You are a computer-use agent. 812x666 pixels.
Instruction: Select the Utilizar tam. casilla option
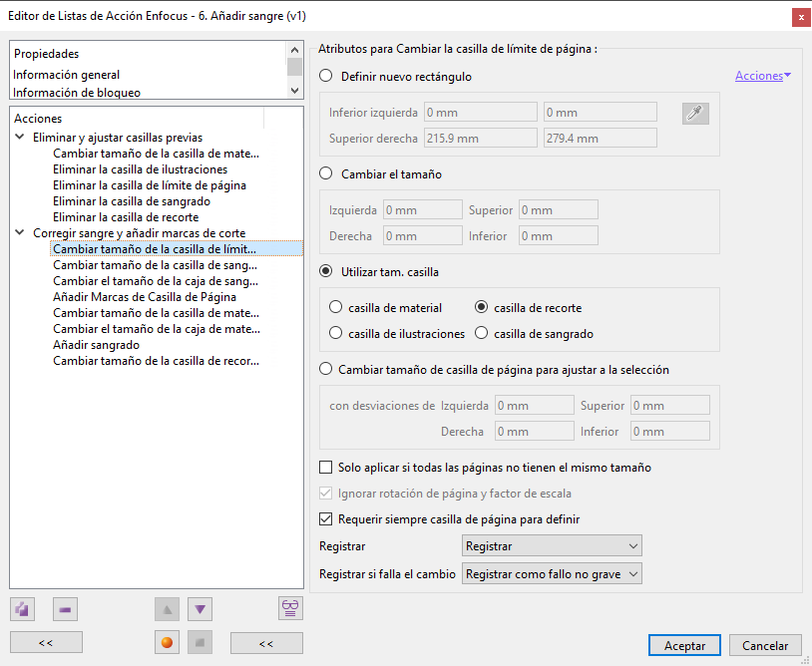click(x=326, y=271)
